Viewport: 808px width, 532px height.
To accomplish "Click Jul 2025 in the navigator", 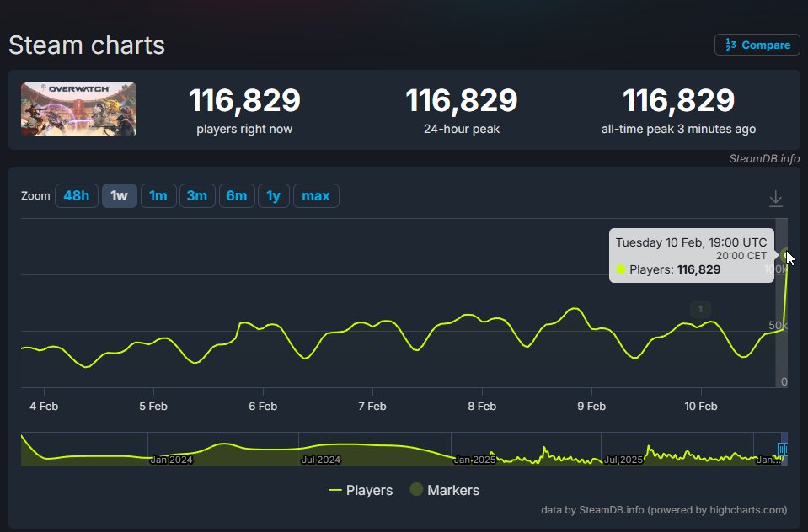I will tap(623, 460).
